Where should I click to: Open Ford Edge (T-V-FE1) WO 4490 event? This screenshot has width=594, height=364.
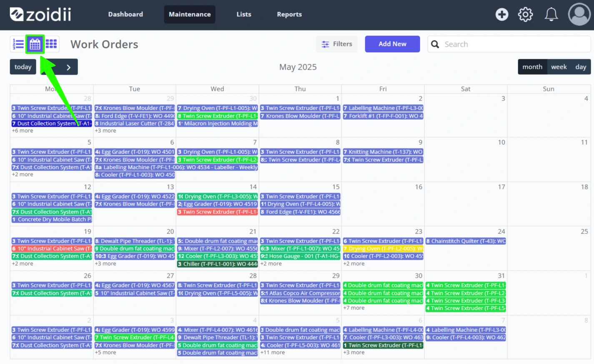(135, 116)
